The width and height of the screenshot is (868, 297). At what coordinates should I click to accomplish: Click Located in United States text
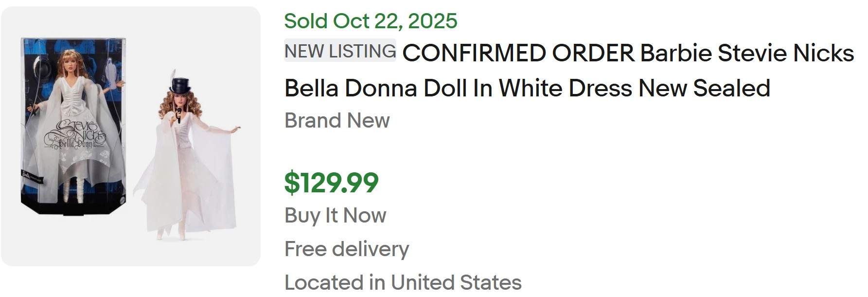pos(403,282)
